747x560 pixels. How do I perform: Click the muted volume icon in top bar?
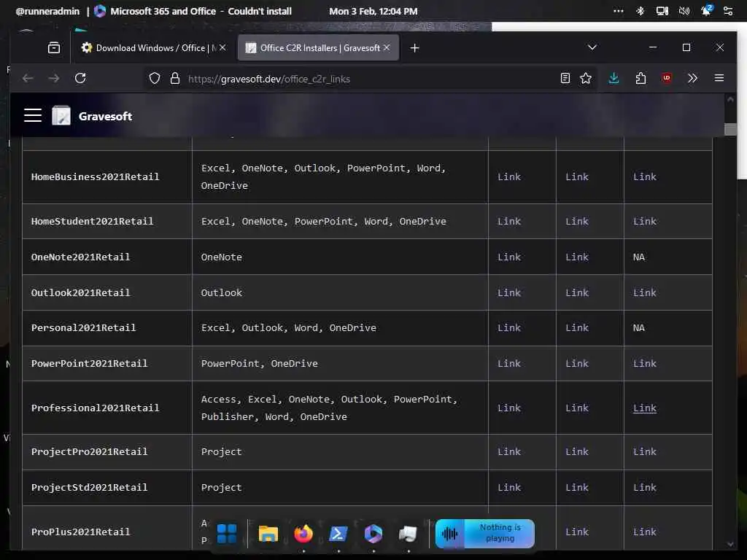click(x=684, y=11)
